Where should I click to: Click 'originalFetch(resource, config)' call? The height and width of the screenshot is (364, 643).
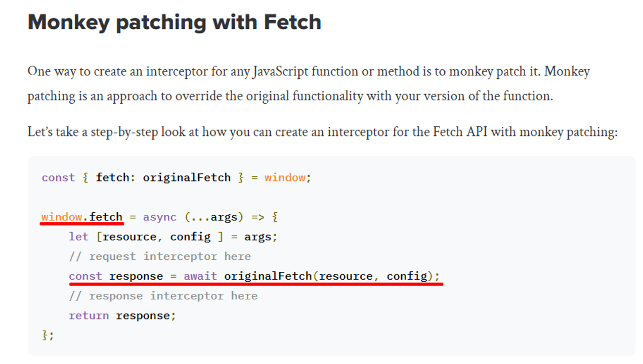(x=329, y=276)
